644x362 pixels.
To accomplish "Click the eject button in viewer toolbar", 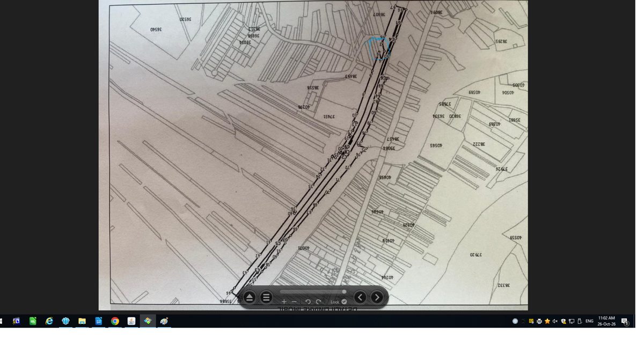I will [249, 298].
